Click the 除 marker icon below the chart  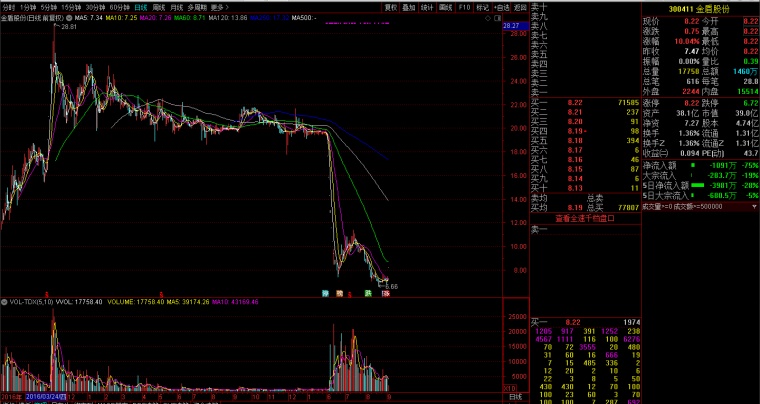(x=325, y=293)
